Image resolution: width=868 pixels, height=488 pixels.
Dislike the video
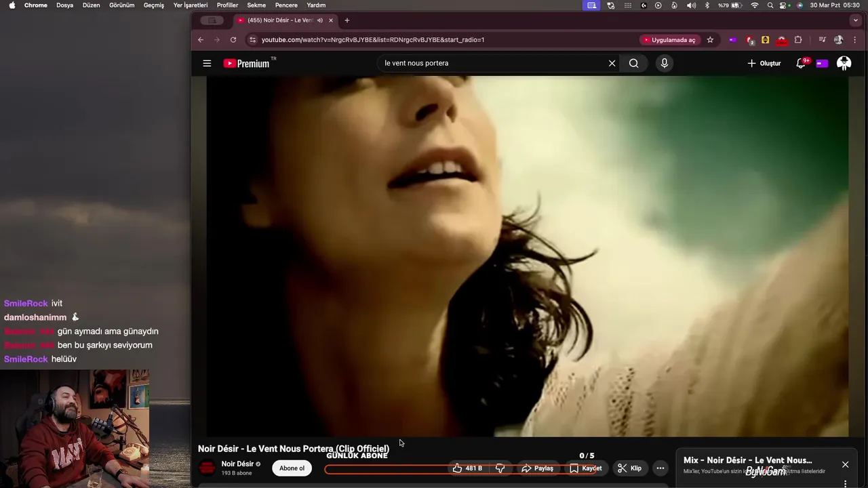[x=500, y=468]
